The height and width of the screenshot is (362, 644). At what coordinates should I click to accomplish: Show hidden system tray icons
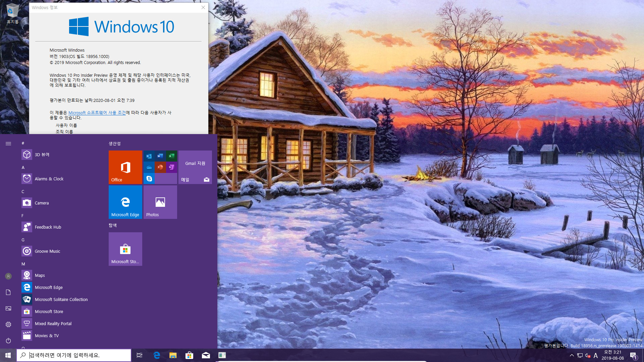tap(572, 355)
